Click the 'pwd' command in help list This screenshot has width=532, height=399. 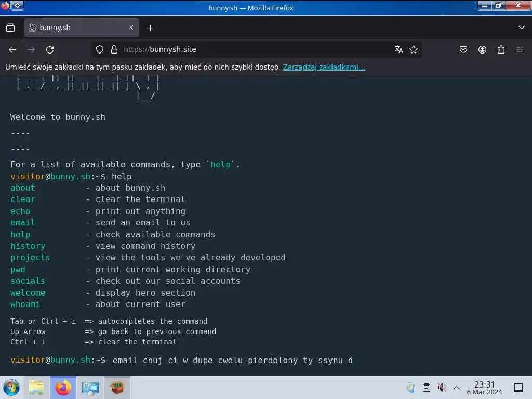tap(18, 270)
